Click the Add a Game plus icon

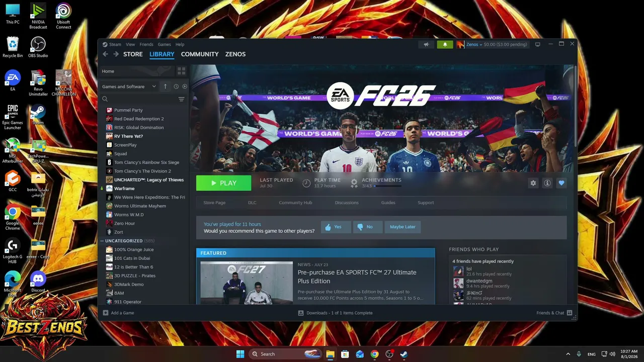(x=106, y=313)
